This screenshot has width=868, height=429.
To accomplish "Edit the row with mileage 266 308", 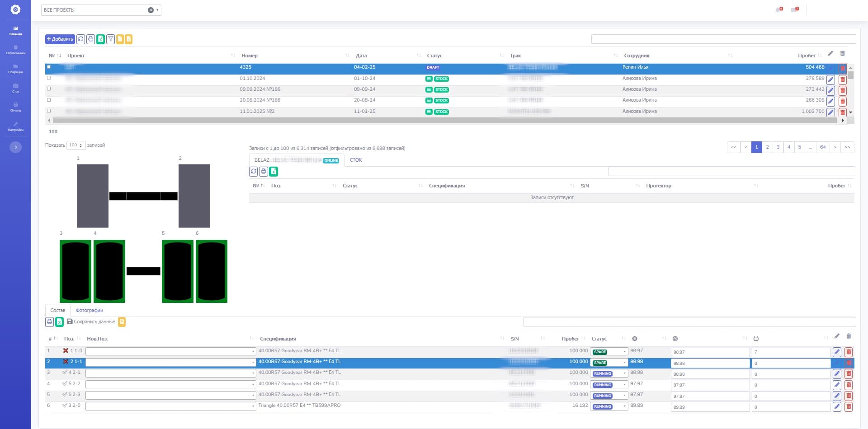I will [x=830, y=101].
